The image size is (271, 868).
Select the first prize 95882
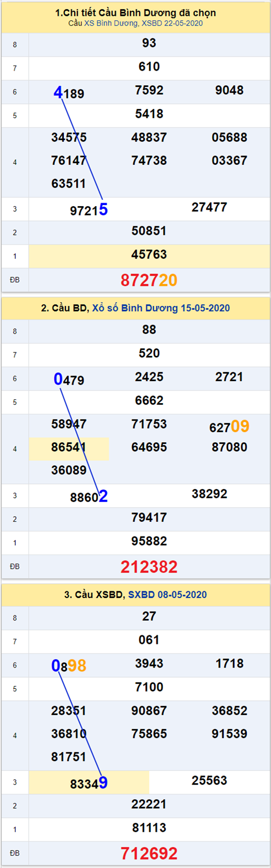pos(149,542)
